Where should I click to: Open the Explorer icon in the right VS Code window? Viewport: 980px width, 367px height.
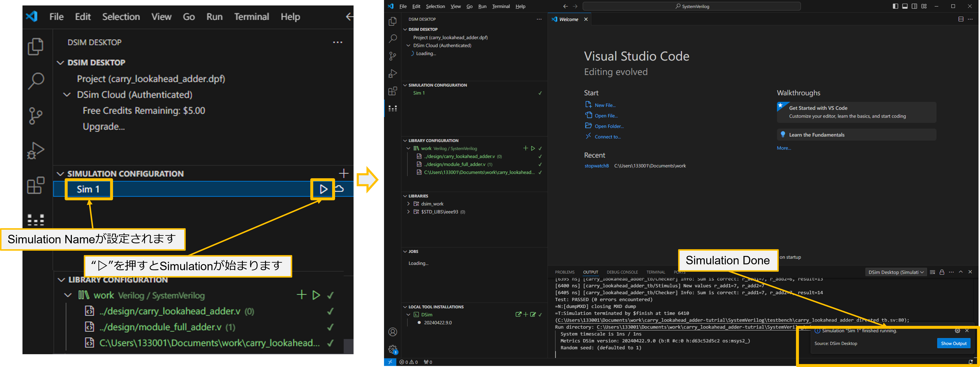[393, 21]
